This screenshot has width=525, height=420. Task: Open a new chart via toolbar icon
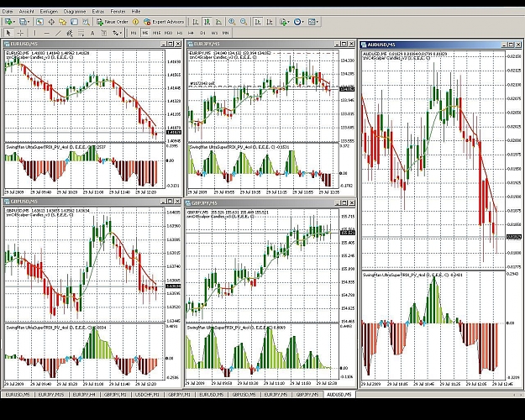8,22
